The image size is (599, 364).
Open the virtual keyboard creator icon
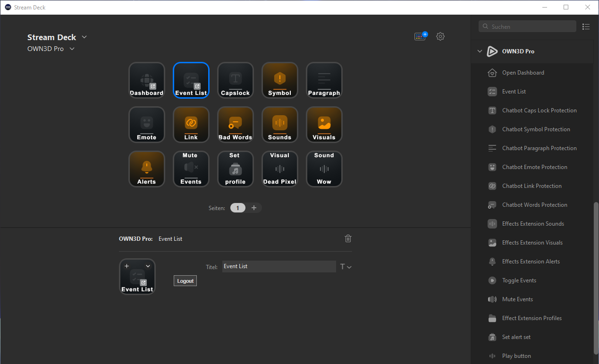click(x=420, y=36)
